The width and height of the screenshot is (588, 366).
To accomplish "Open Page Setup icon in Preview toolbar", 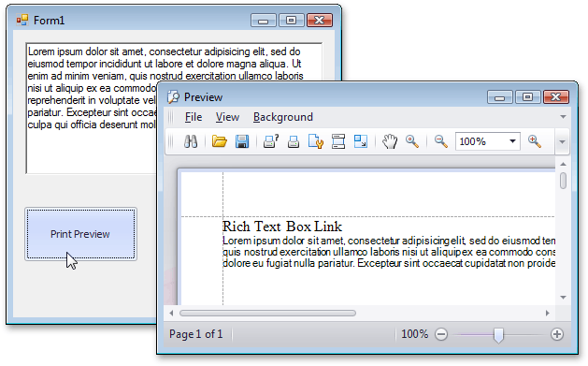I will 316,141.
